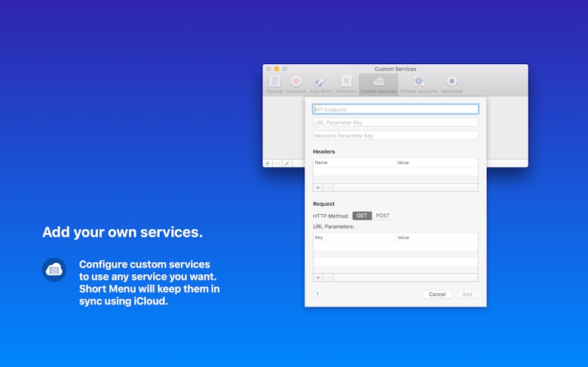Image resolution: width=588 pixels, height=367 pixels.
Task: Click the Keyword Parameter Key field
Action: (x=396, y=136)
